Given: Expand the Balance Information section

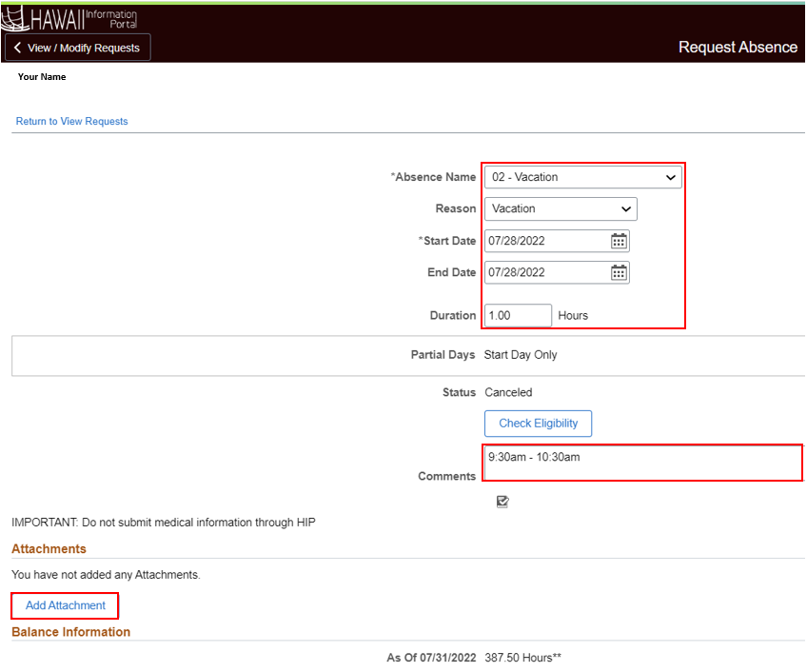Looking at the screenshot, I should [x=70, y=631].
